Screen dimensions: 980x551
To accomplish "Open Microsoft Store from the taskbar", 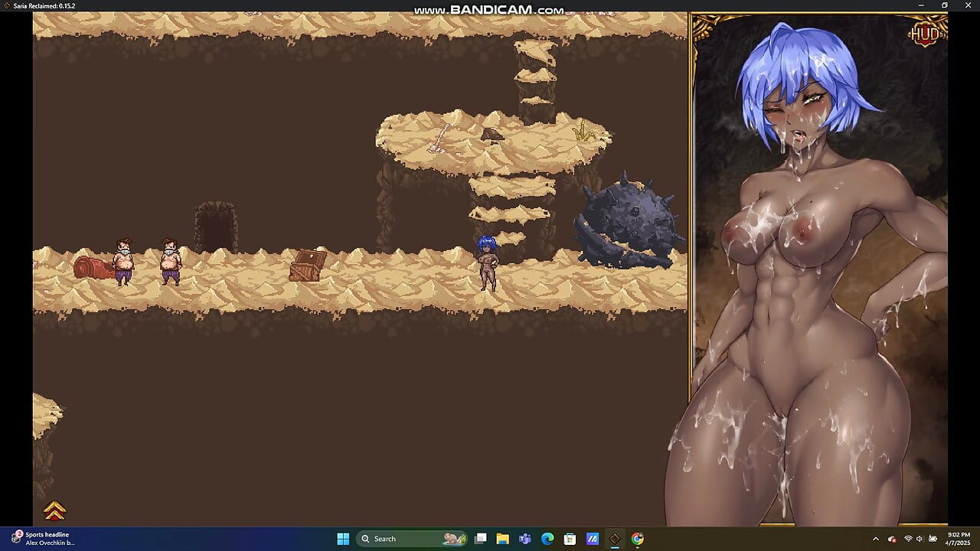I will coord(570,539).
